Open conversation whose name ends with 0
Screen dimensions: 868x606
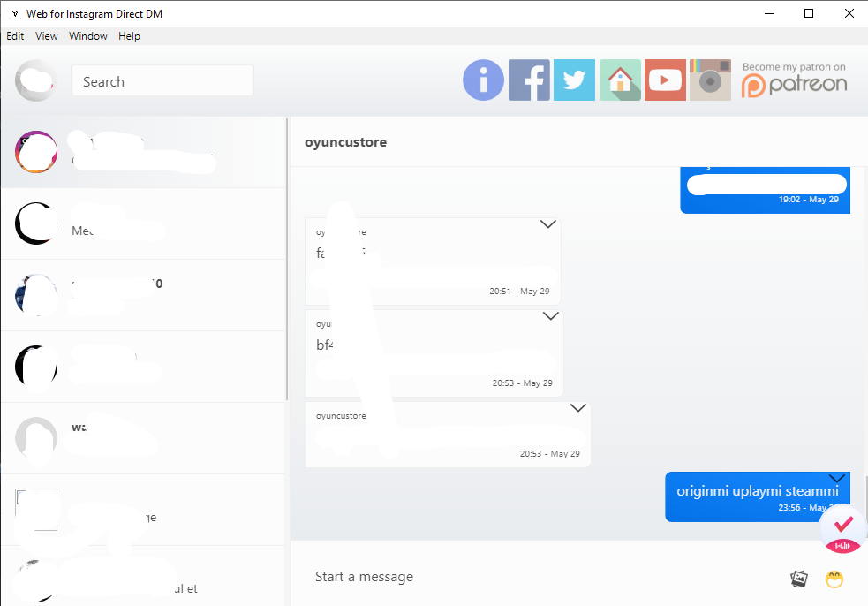143,295
